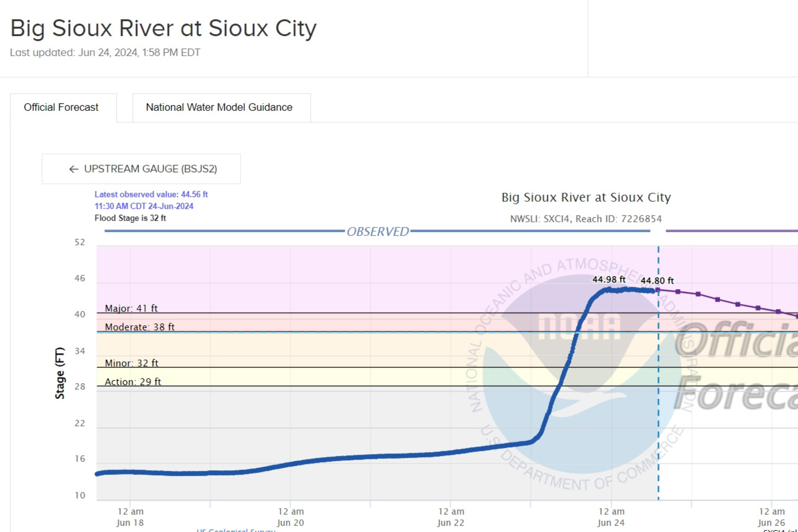Open the US Geological Survey link

click(236, 530)
